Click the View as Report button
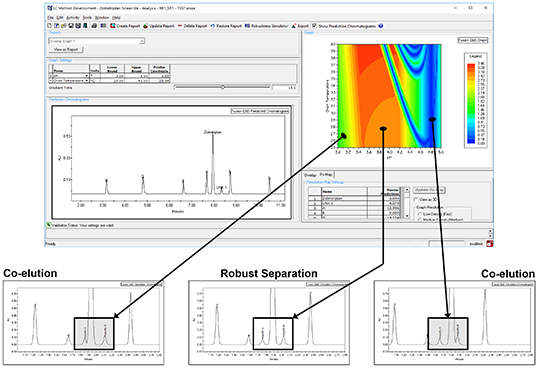 pos(66,50)
